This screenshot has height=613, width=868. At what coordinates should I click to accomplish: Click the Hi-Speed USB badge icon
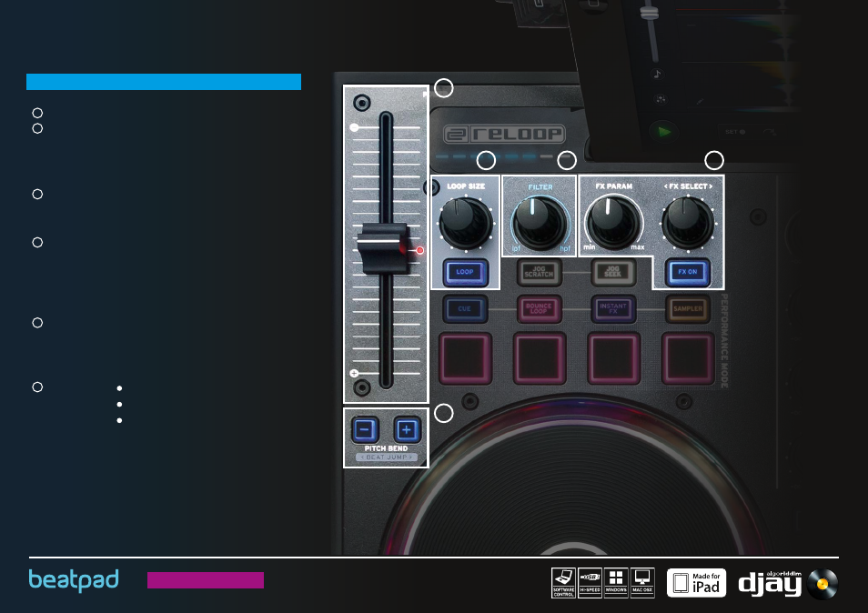590,583
